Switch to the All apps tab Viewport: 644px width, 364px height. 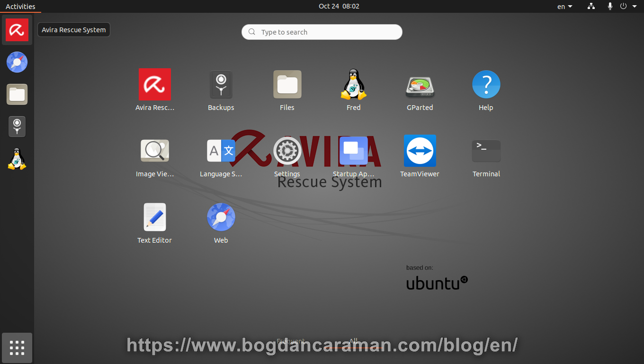coord(353,341)
